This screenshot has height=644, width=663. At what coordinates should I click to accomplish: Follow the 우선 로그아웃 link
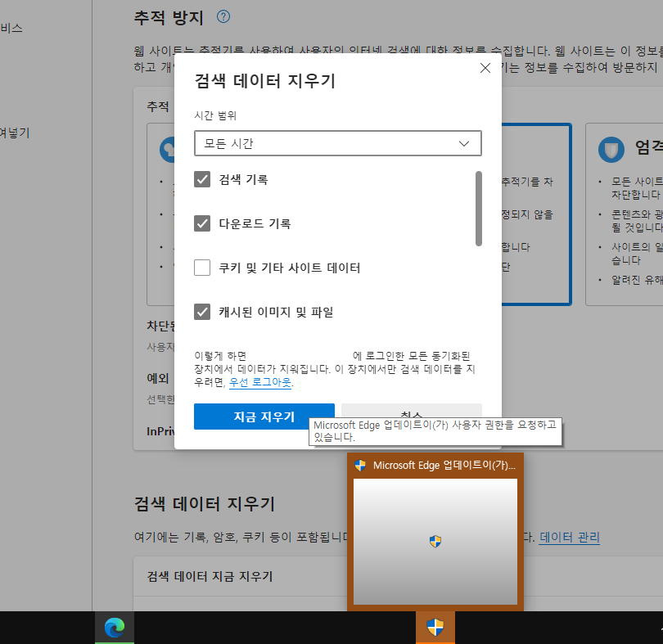(x=260, y=382)
